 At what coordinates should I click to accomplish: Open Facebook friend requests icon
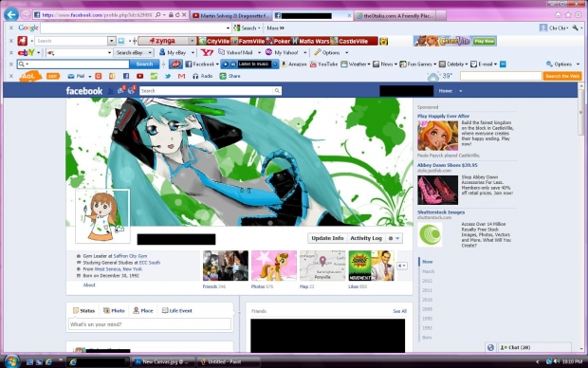[110, 91]
